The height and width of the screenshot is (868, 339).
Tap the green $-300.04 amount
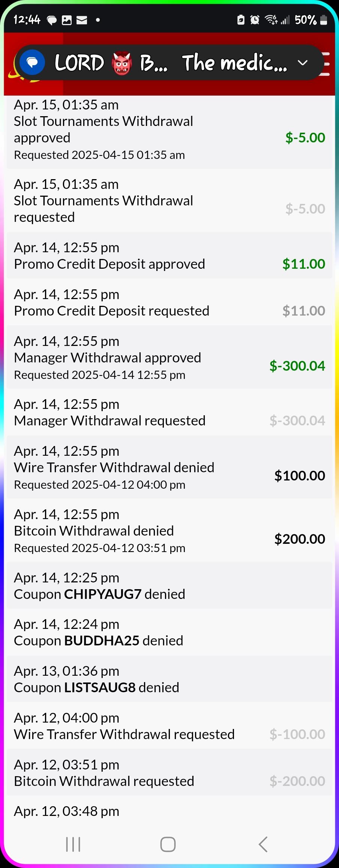click(297, 366)
